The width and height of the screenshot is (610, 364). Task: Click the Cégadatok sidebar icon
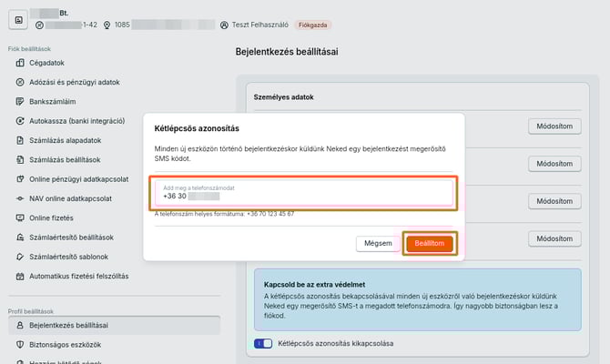(x=21, y=63)
